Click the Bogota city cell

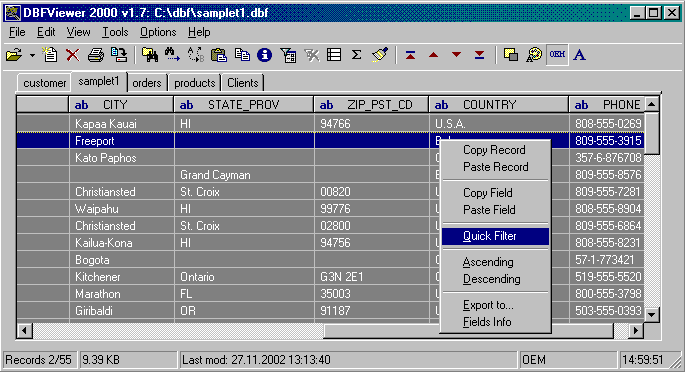coord(122,260)
